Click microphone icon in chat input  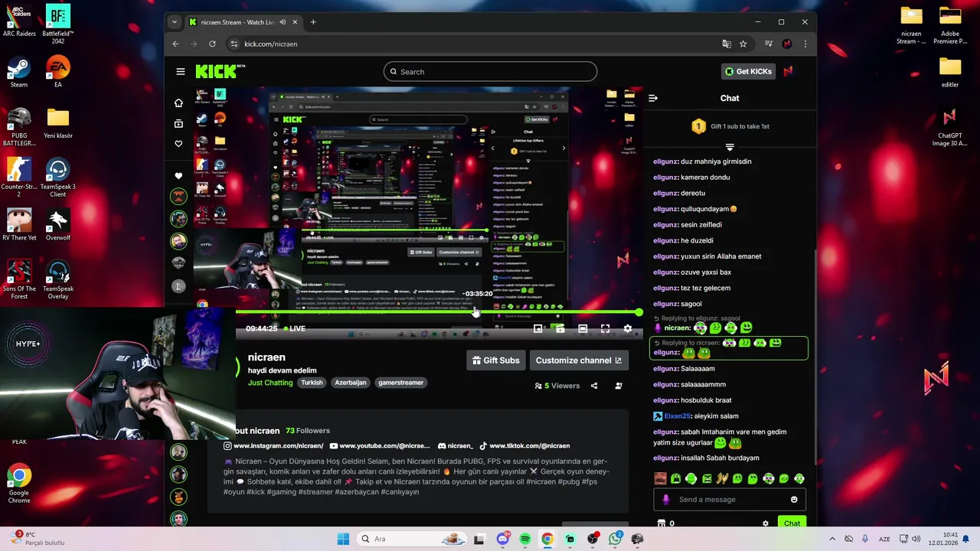666,500
